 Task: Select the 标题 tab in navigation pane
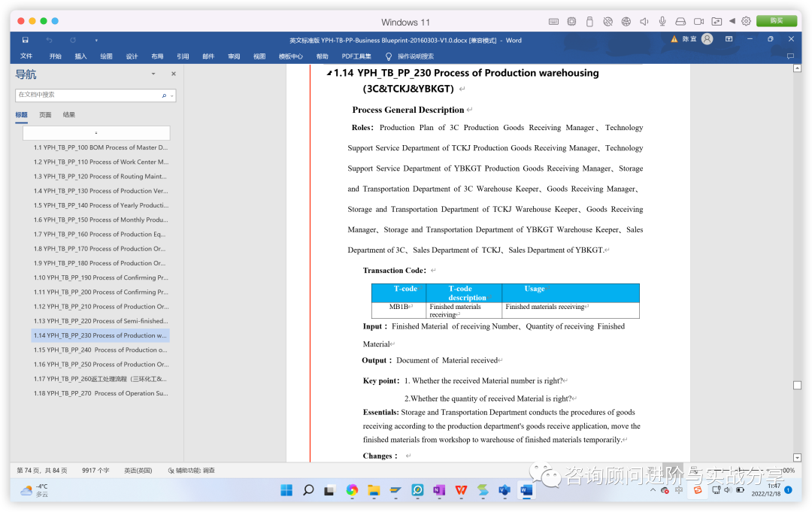(x=21, y=115)
